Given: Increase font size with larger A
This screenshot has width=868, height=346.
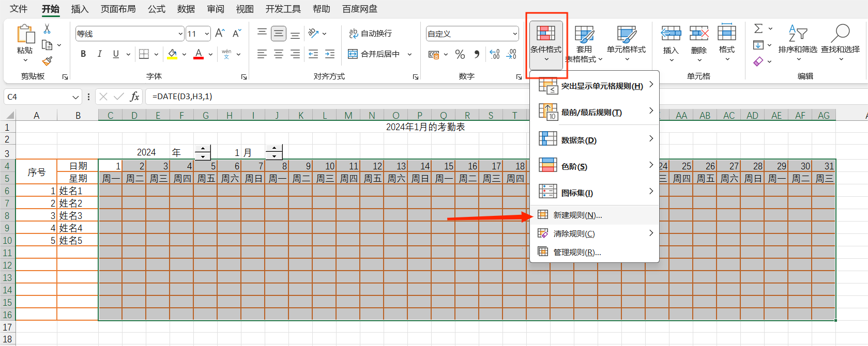Looking at the screenshot, I should [x=220, y=34].
